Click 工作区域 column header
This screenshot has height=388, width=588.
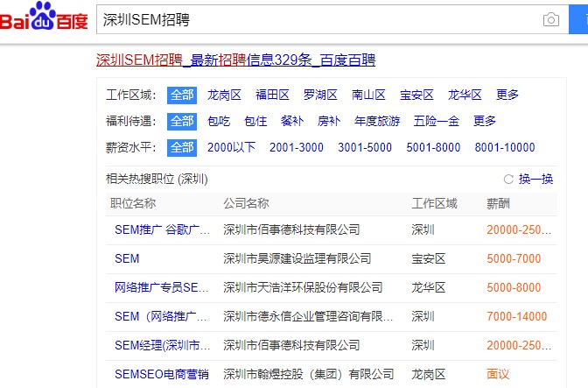point(434,204)
